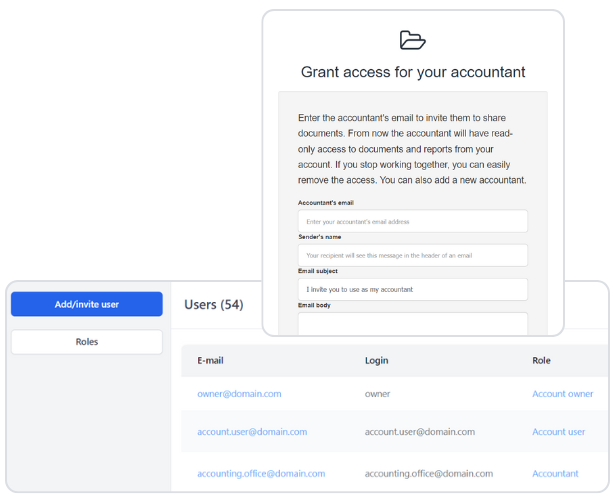Edit the Email subject field
Viewport: 615px width, 500px height.
click(x=412, y=289)
